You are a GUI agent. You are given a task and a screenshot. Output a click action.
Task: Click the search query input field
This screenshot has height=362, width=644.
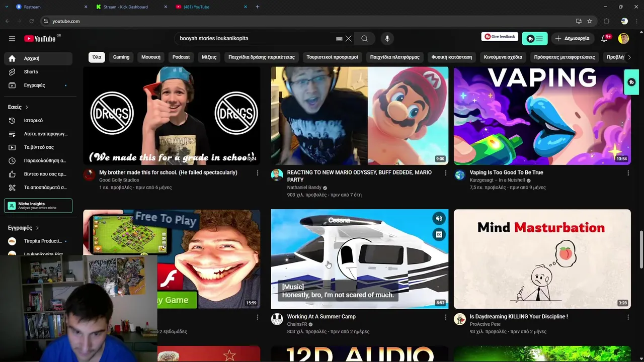(257, 38)
